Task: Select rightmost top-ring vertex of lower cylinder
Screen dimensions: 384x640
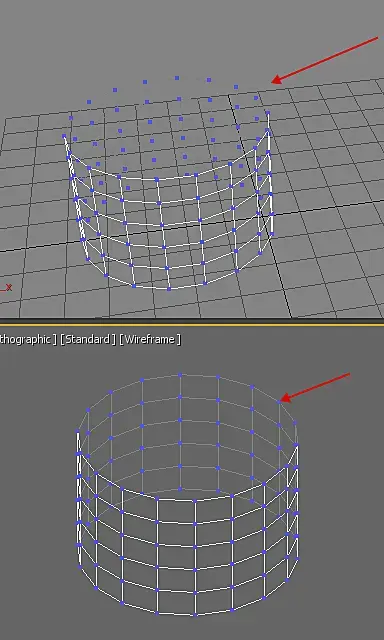Action: (295, 423)
